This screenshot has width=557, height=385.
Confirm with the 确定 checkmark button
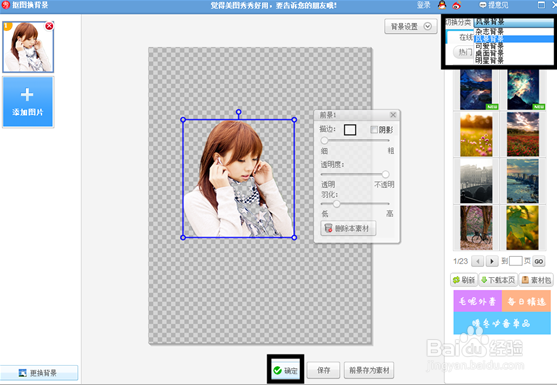click(285, 370)
